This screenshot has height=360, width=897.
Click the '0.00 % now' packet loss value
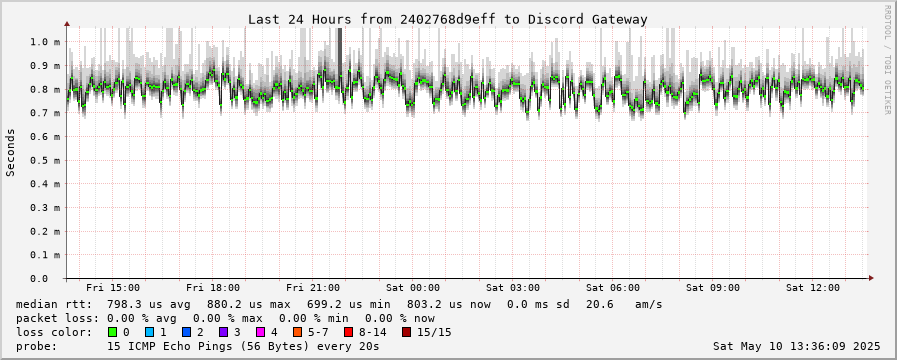(399, 318)
